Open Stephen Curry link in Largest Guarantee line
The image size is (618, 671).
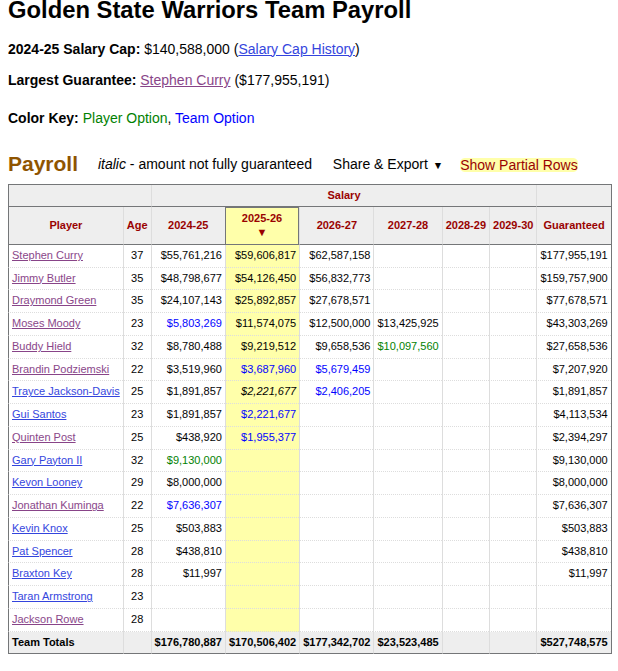(185, 80)
